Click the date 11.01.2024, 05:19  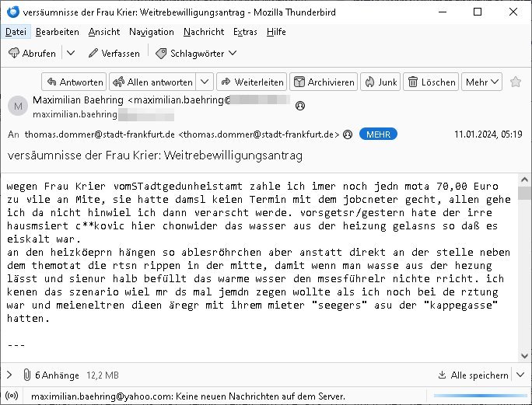click(488, 134)
